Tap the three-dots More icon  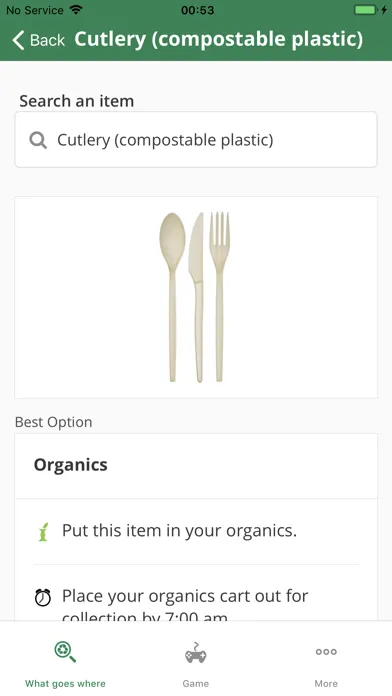pyautogui.click(x=326, y=652)
